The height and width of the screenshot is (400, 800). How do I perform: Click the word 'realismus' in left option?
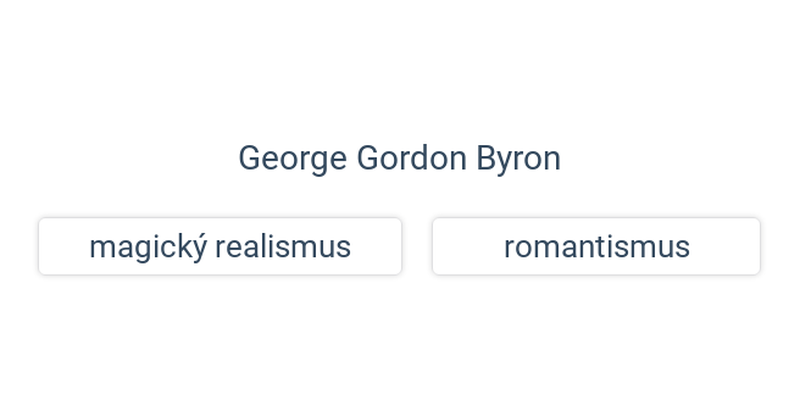283,246
